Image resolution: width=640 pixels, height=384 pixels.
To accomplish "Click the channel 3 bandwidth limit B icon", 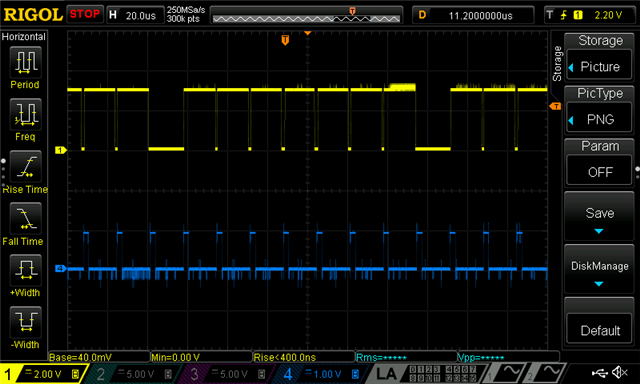I will pyautogui.click(x=262, y=374).
